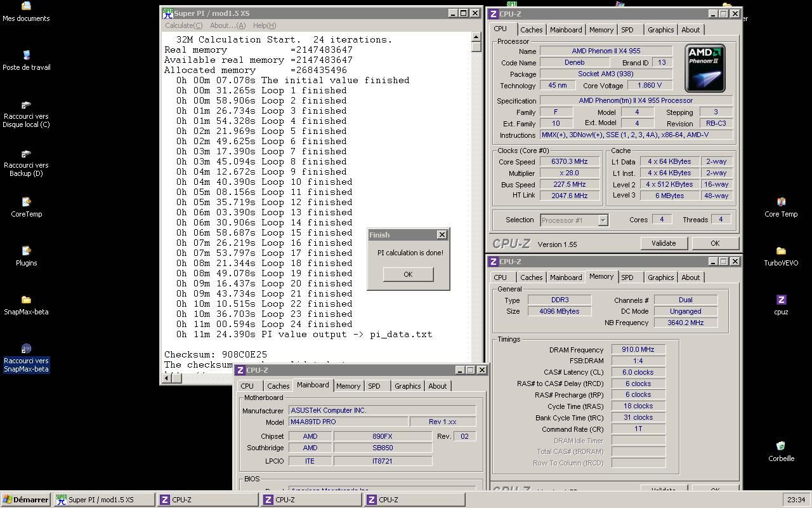Close the Finish dialog
Viewport: 812px width, 508px height.
coord(442,235)
